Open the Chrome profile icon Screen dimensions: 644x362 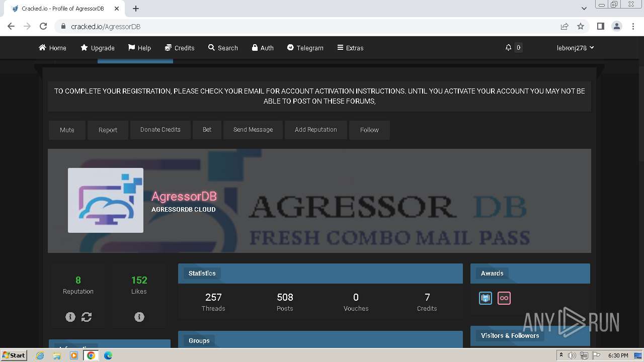(616, 26)
